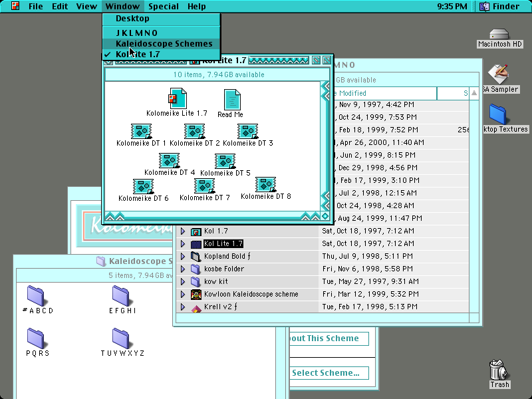Click the Kowloon Kaleidoscope scheme list icon
Image resolution: width=532 pixels, height=399 pixels.
tap(196, 295)
